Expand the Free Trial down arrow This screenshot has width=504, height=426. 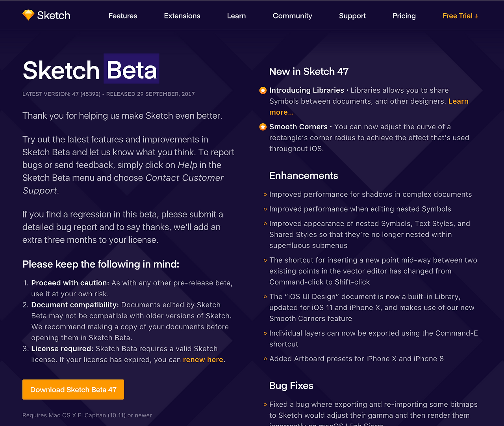click(x=476, y=16)
